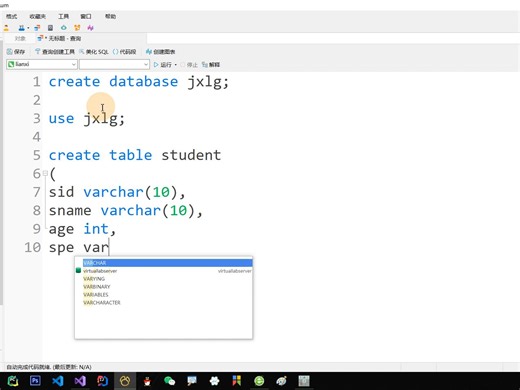Open the 格式 (Format) menu
The image size is (520, 390).
[12, 16]
